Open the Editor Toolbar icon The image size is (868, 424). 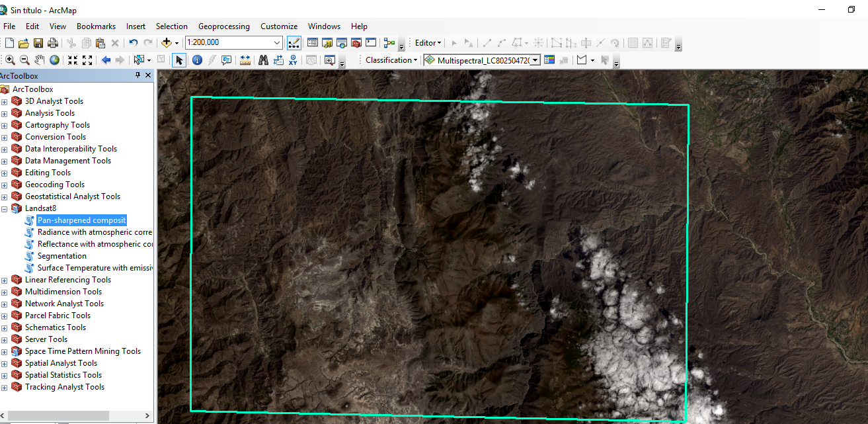click(294, 43)
